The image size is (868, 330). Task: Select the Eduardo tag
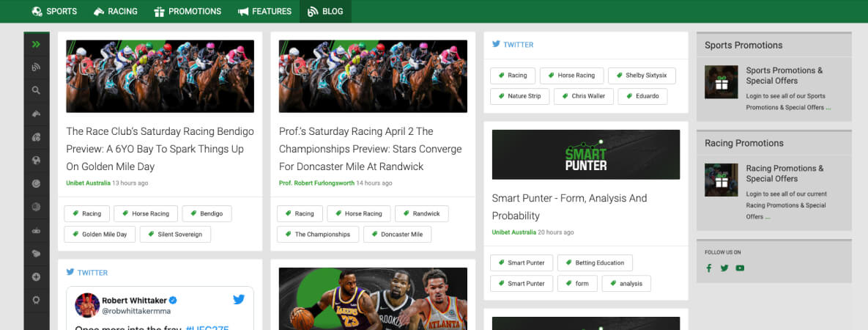pyautogui.click(x=642, y=96)
